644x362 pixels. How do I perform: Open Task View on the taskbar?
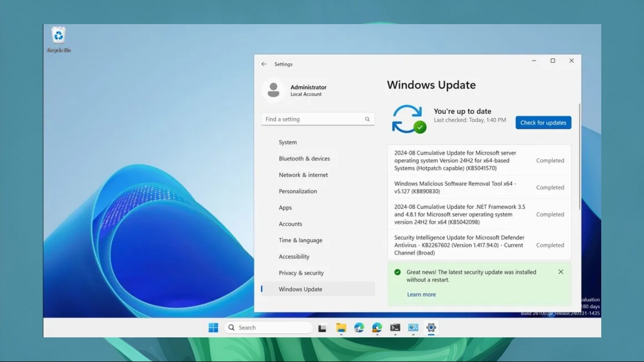323,328
